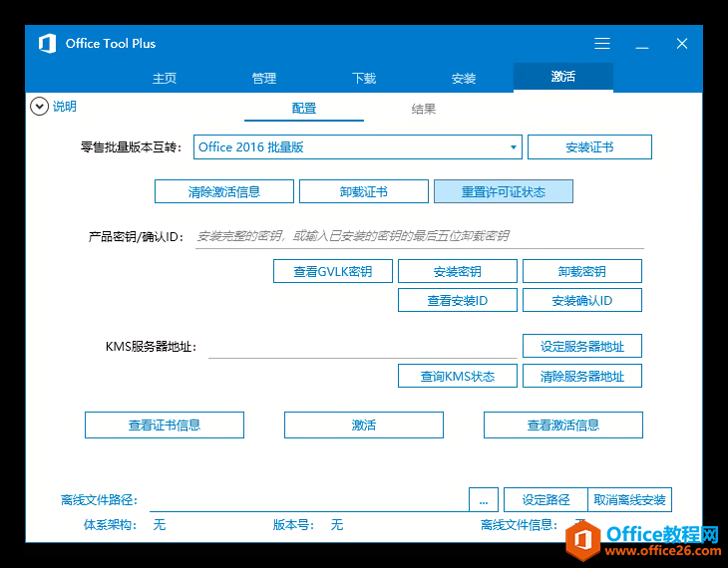Expand the 说明 section chevron

point(40,107)
